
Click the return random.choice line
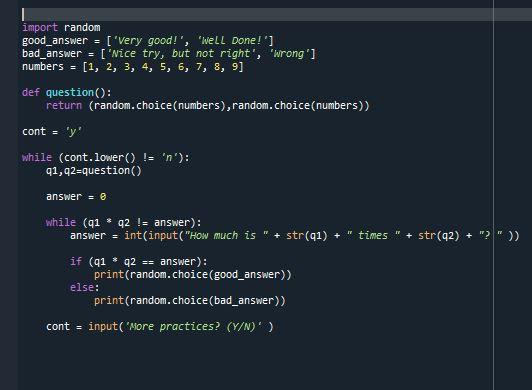click(207, 106)
